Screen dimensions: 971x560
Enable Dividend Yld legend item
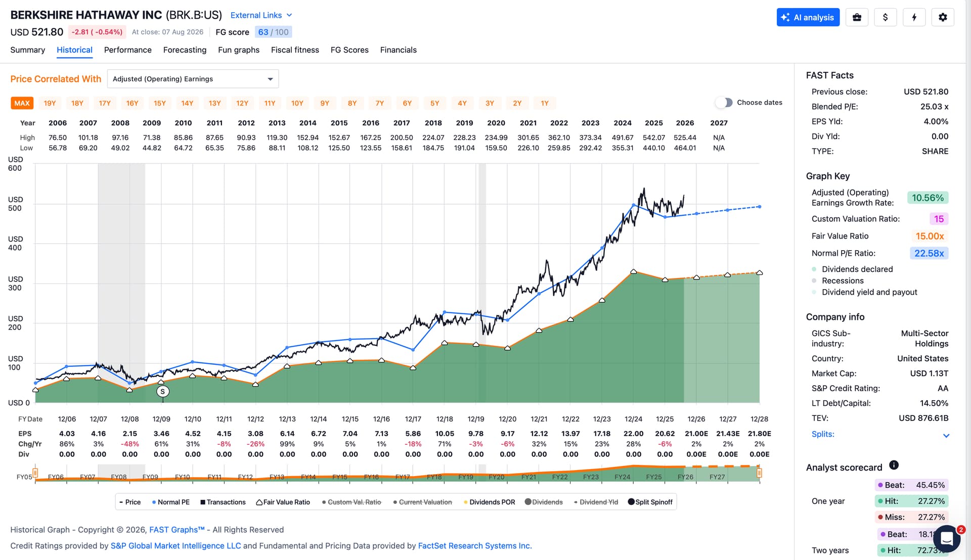(x=596, y=502)
